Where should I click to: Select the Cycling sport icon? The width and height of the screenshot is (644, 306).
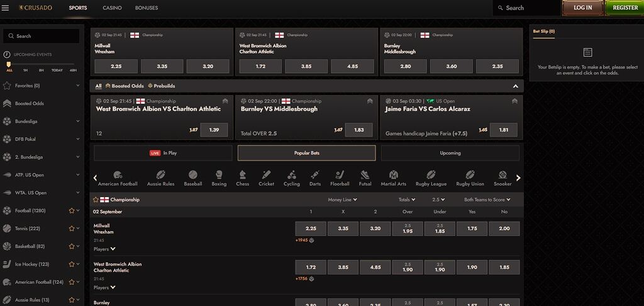[x=292, y=179]
